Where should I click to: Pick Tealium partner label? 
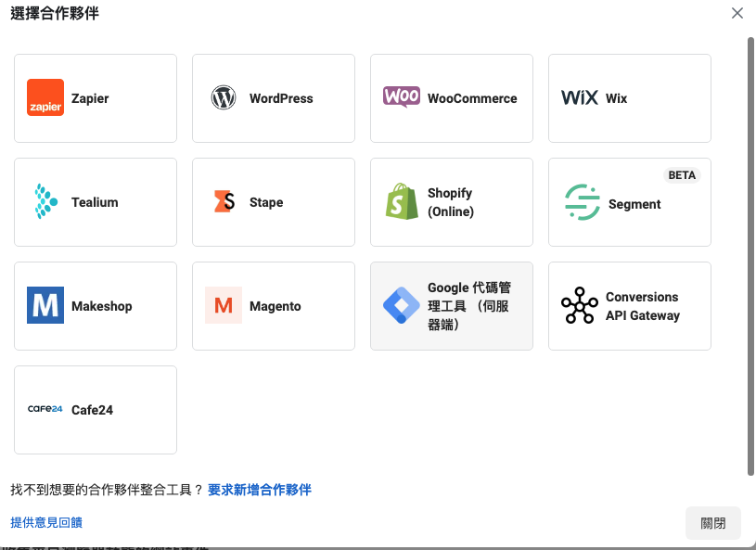point(95,202)
